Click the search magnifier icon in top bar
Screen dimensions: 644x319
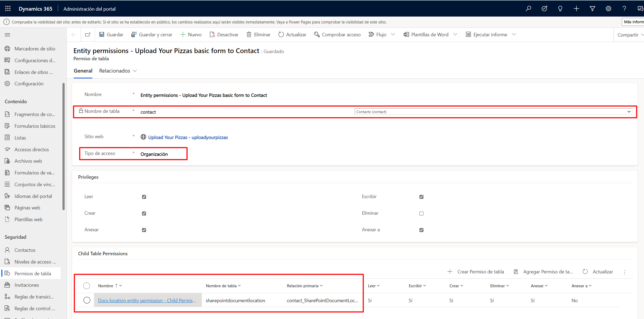point(528,9)
